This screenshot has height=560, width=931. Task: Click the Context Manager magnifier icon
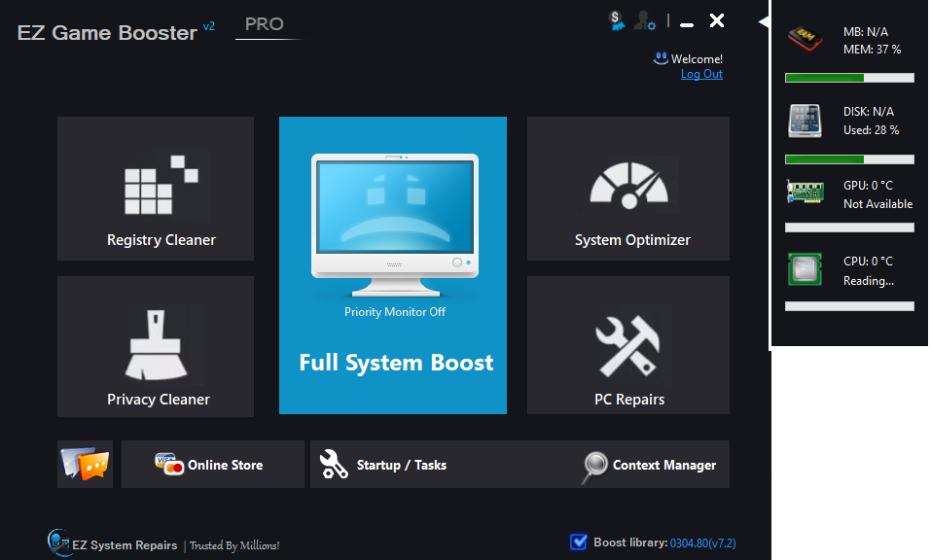coord(594,467)
